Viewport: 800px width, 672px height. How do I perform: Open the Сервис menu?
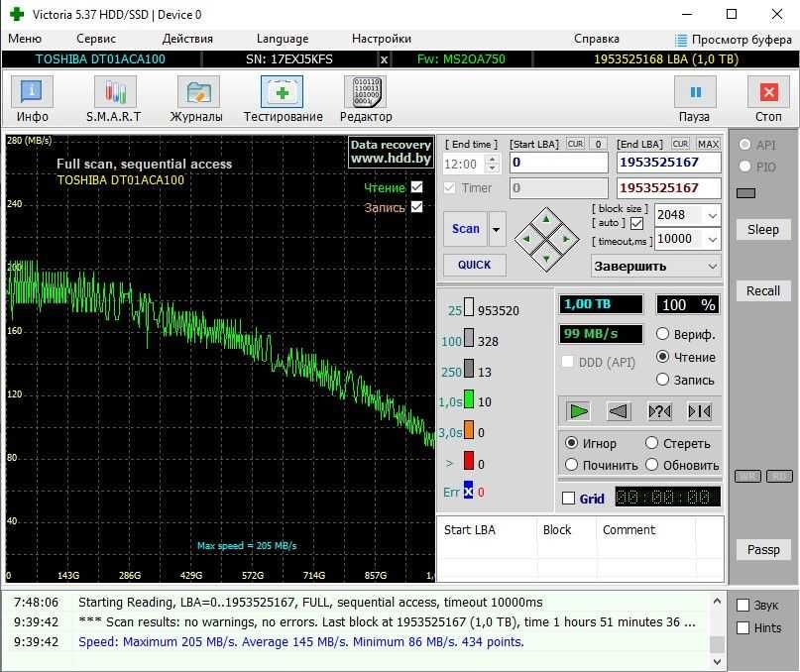point(96,39)
